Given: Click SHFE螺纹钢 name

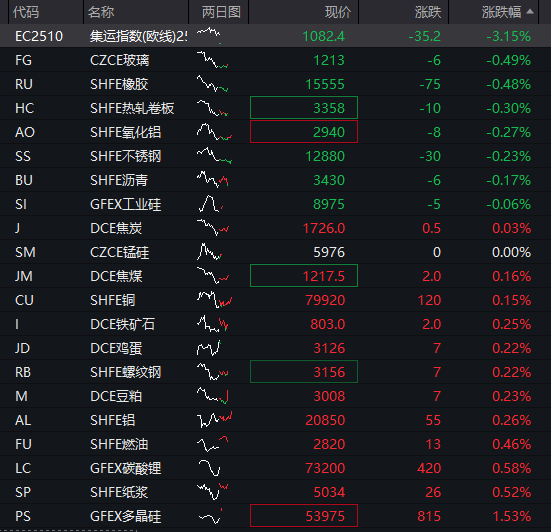Looking at the screenshot, I should 125,372.
